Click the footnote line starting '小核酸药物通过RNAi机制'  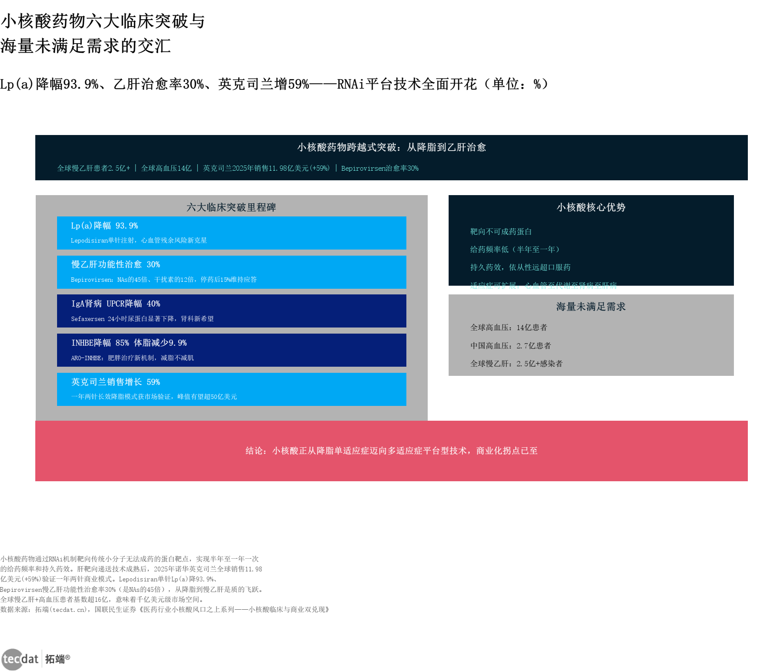pos(129,559)
